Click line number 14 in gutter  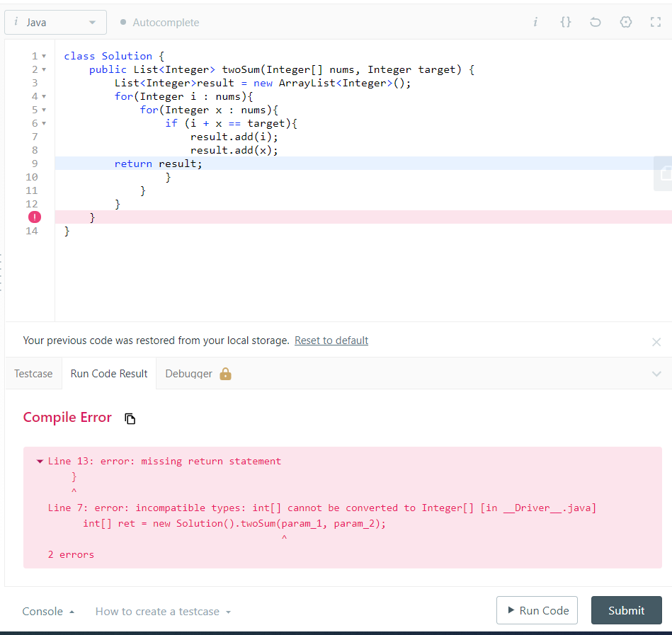pos(32,231)
